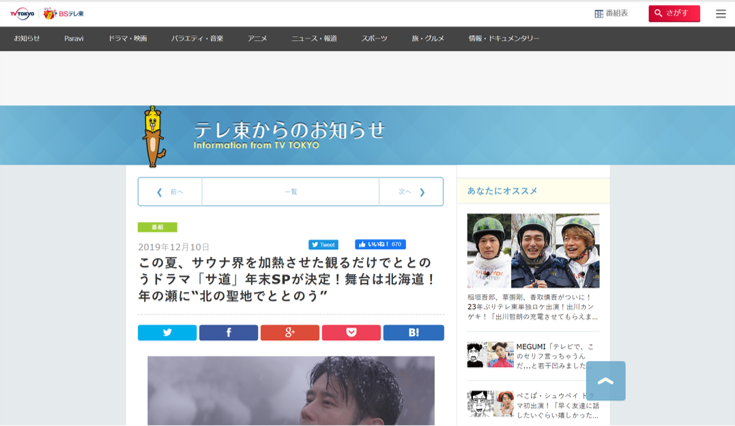Select お知らせ in the navigation bar
This screenshot has width=735, height=426.
[x=27, y=38]
